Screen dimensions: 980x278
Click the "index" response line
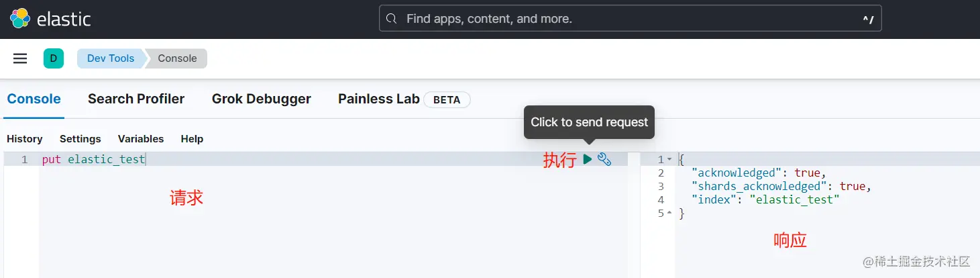[x=765, y=200]
